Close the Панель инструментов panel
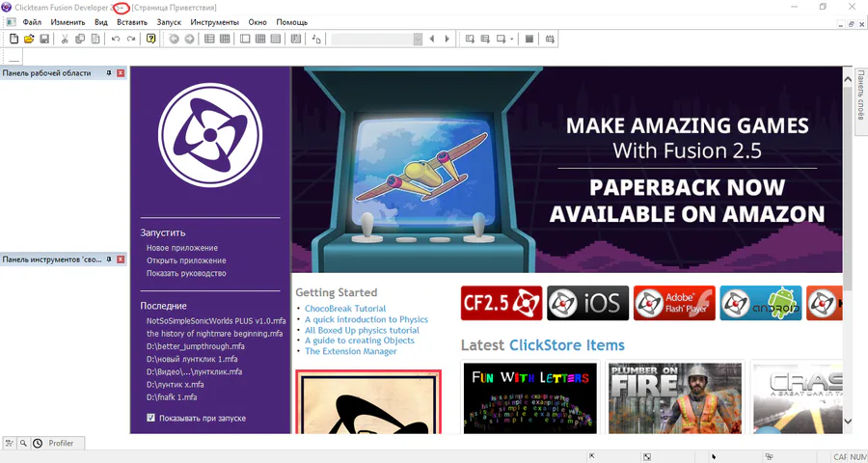Screen dimensions: 868x463 pyautogui.click(x=121, y=259)
